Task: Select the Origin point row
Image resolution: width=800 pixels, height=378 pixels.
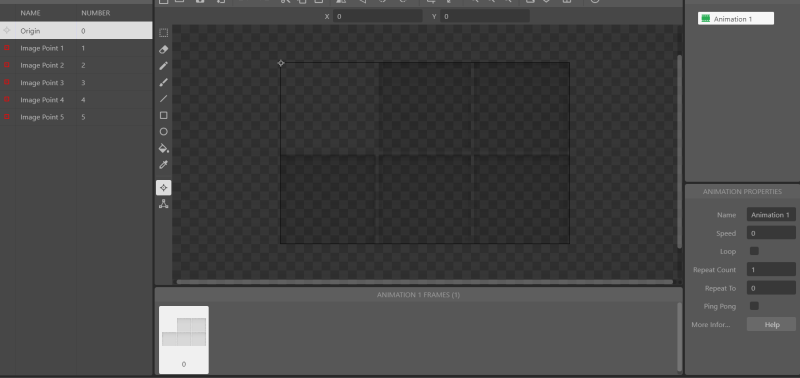Action: (x=76, y=31)
